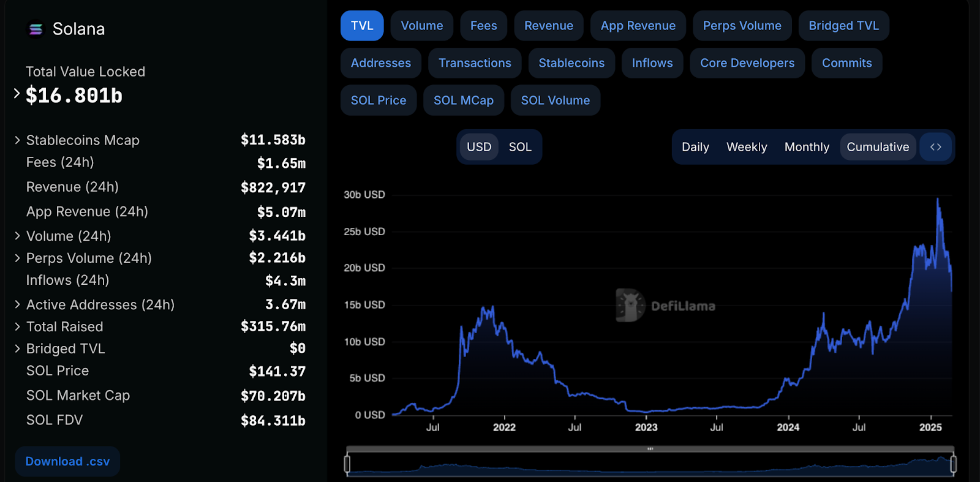Select the Daily interval
Image resolution: width=980 pixels, height=482 pixels.
pos(695,147)
